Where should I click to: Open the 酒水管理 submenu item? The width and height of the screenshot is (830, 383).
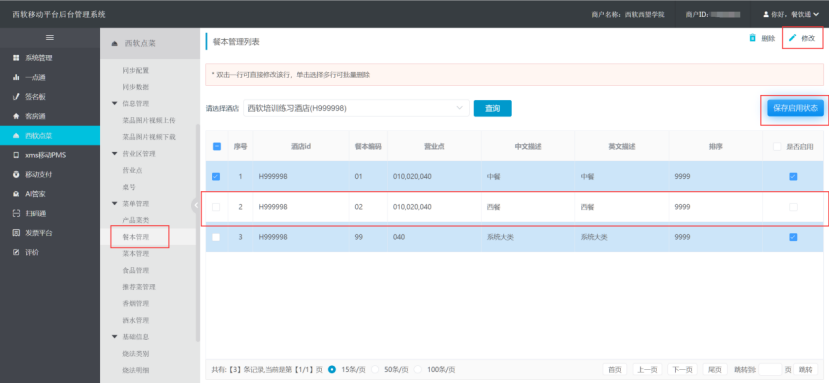pos(136,320)
